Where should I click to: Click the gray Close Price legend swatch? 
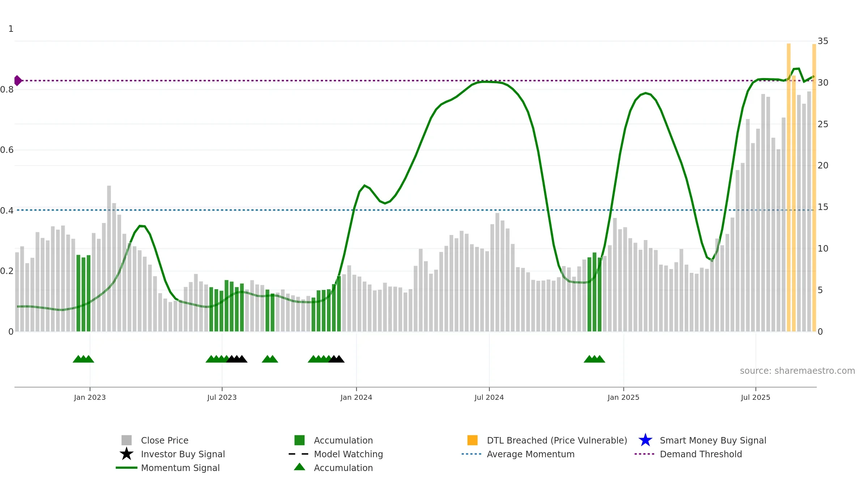tap(127, 440)
